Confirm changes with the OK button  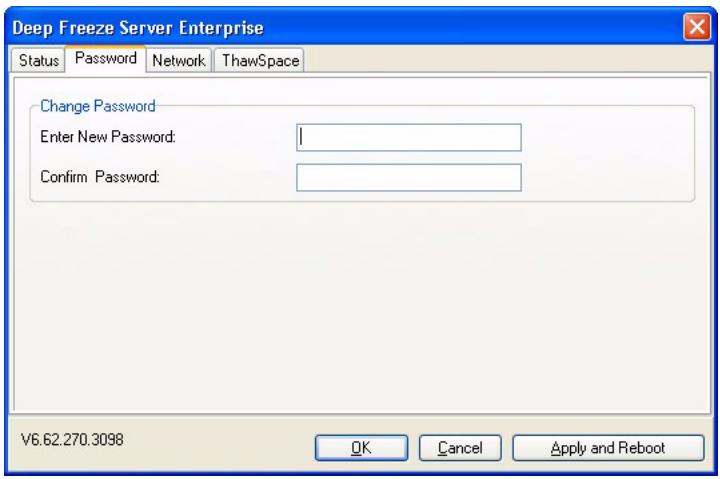(361, 448)
